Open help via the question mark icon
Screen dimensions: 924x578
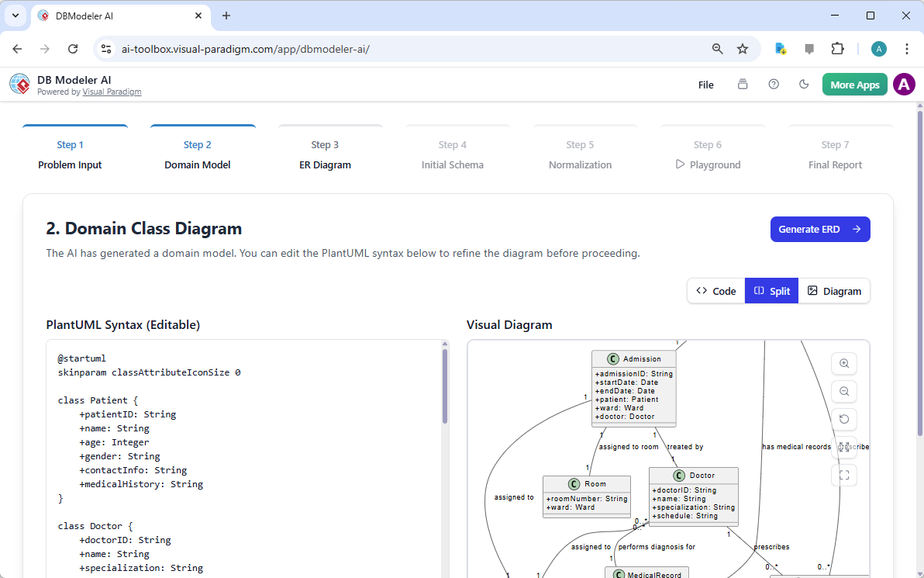click(x=773, y=85)
